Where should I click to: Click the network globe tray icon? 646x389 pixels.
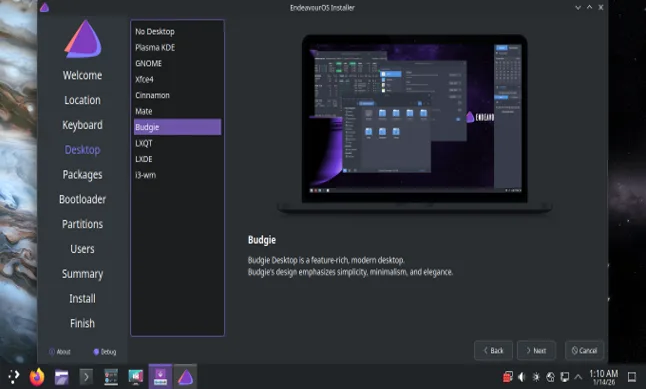click(x=550, y=377)
